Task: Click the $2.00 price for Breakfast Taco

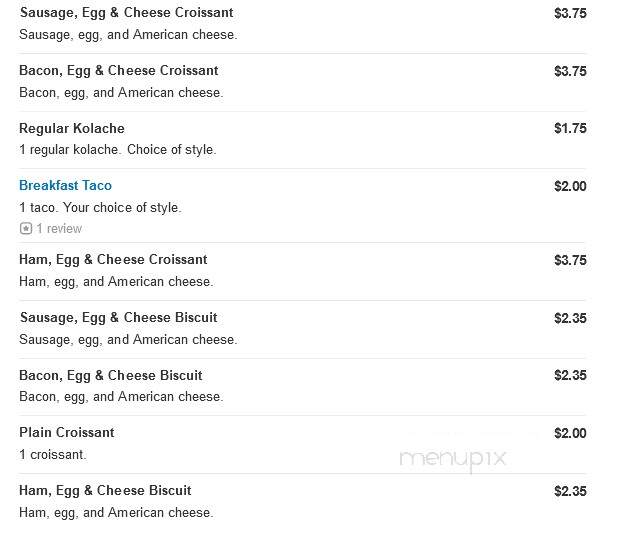Action: 570,186
